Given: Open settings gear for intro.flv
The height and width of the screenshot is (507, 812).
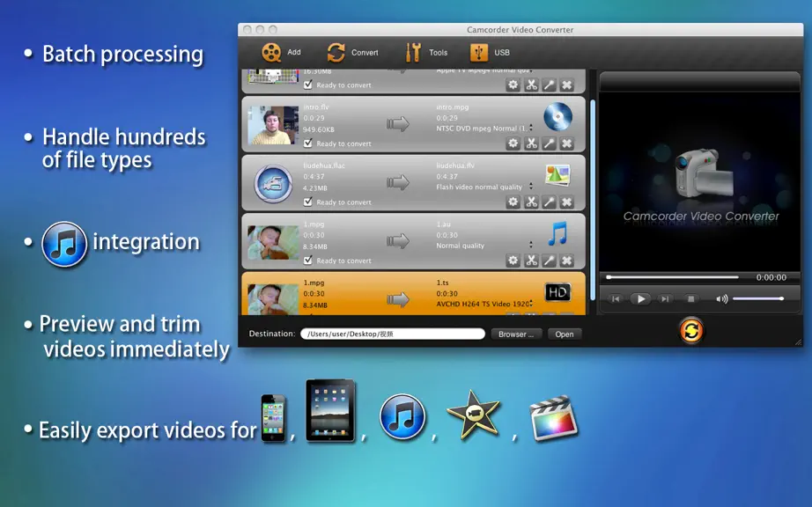Looking at the screenshot, I should [513, 143].
